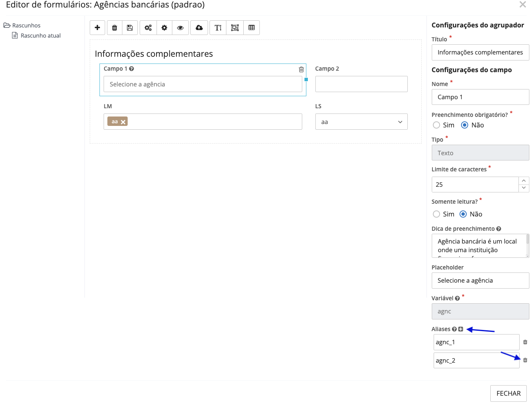Image resolution: width=532 pixels, height=404 pixels.
Task: Insert a table via grid icon
Action: click(x=252, y=27)
